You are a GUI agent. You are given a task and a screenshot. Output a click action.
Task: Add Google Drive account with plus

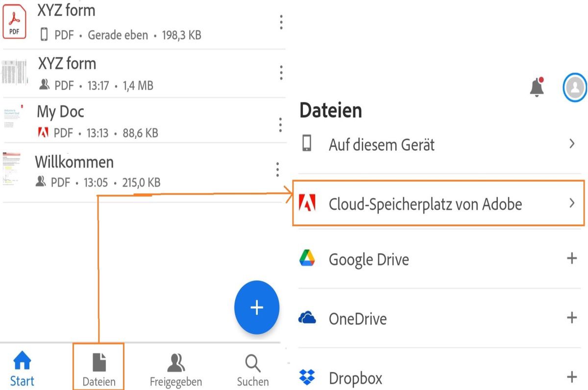(571, 258)
